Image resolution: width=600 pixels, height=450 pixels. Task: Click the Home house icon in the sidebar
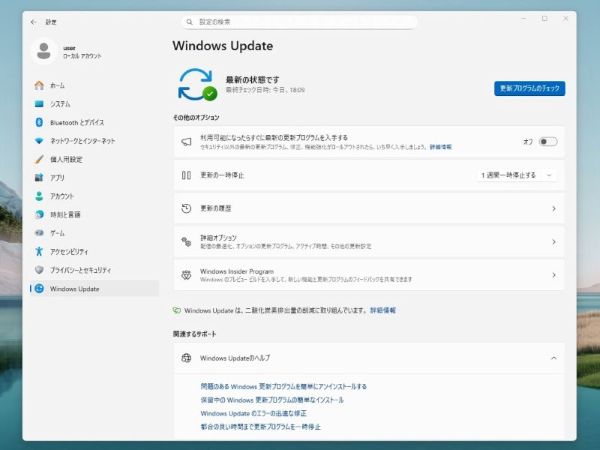pyautogui.click(x=39, y=85)
